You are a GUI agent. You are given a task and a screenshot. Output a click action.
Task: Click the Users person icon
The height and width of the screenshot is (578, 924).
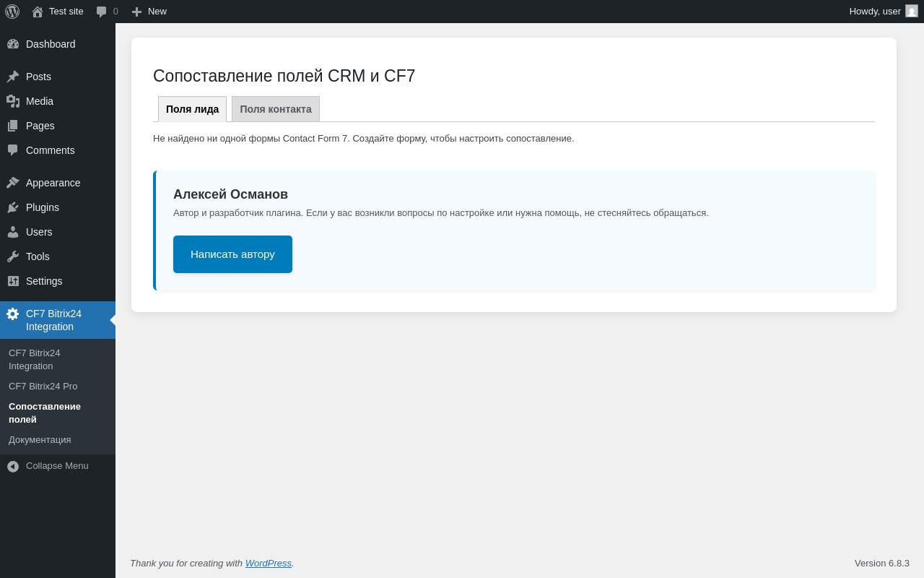[x=13, y=232]
